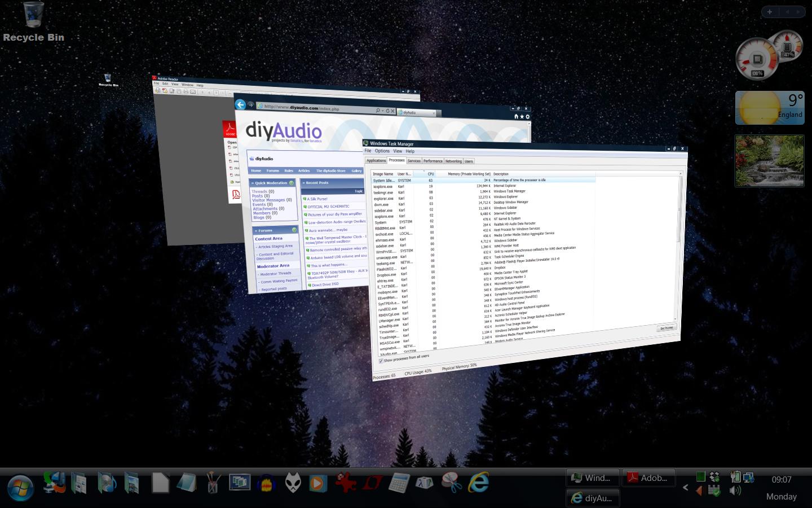Sort by Image Name column header

coord(383,174)
